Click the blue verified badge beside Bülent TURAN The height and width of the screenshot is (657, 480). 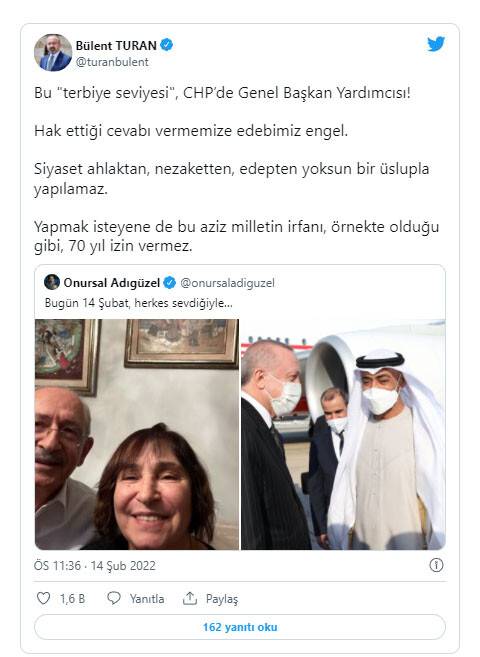tap(167, 44)
